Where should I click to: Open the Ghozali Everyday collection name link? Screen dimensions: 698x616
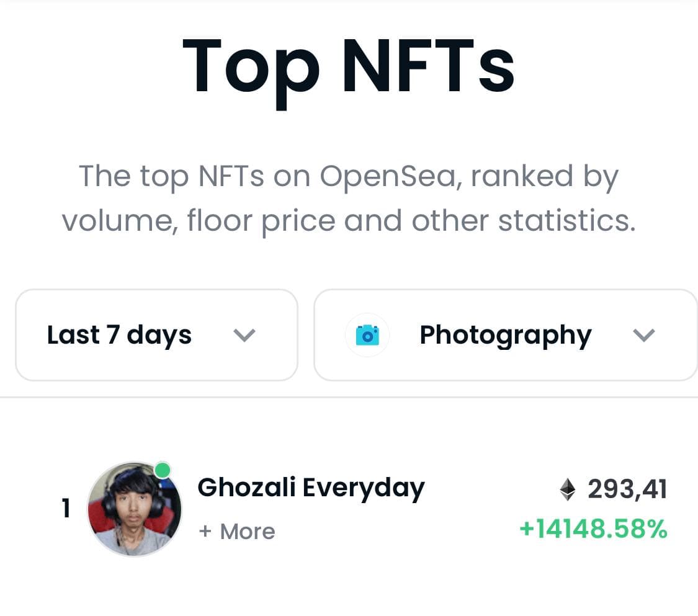(x=311, y=488)
